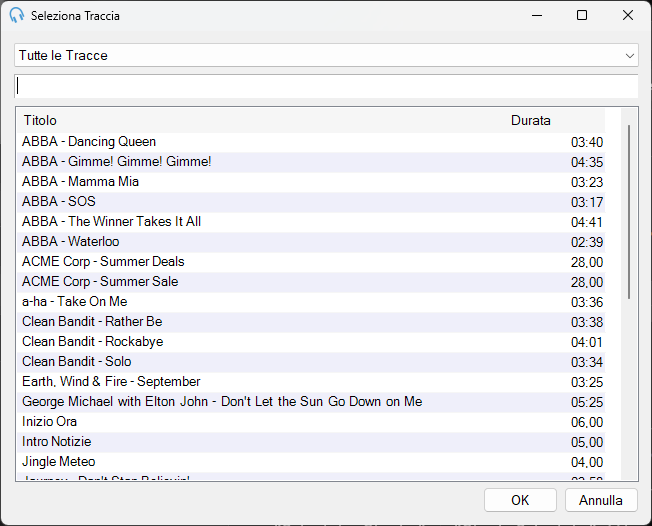Click duration 04:41 of Winner Takes It All

click(x=587, y=222)
